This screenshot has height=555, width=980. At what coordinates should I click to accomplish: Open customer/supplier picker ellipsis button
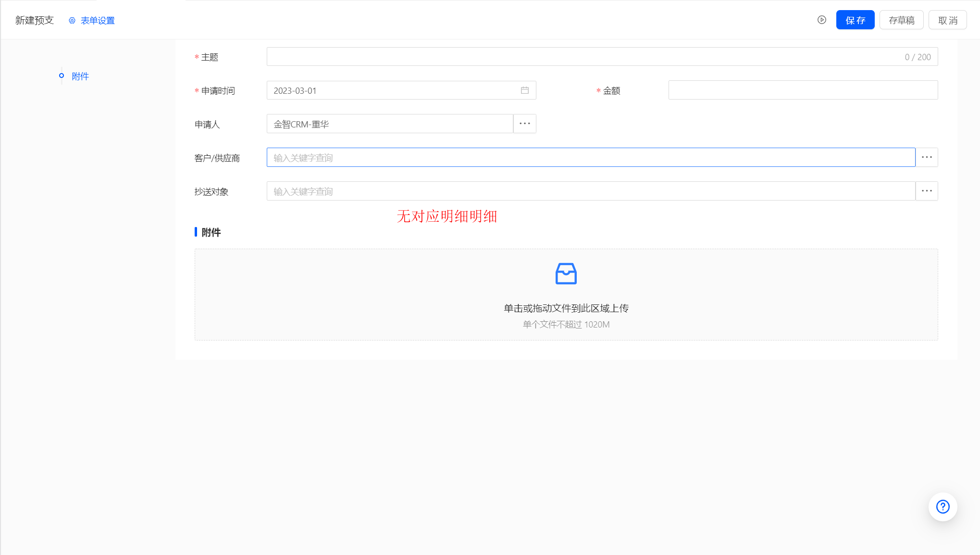(926, 157)
